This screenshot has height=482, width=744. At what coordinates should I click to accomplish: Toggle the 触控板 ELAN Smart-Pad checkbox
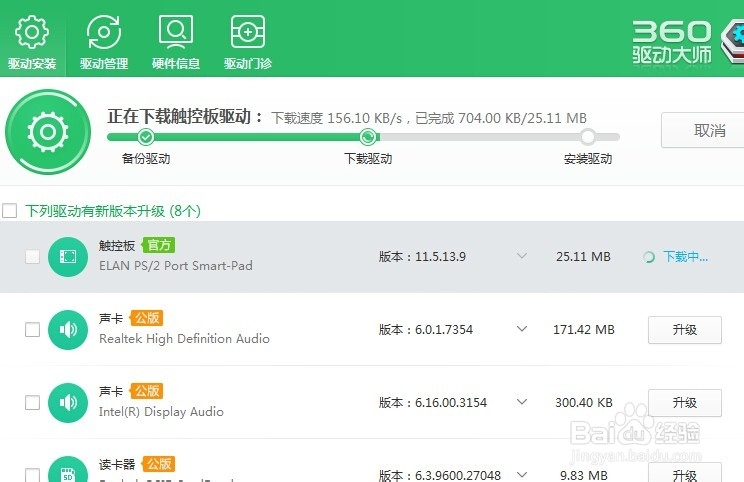pos(32,257)
